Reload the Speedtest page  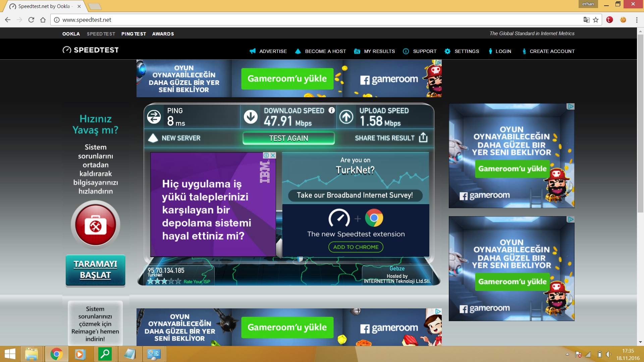point(31,20)
